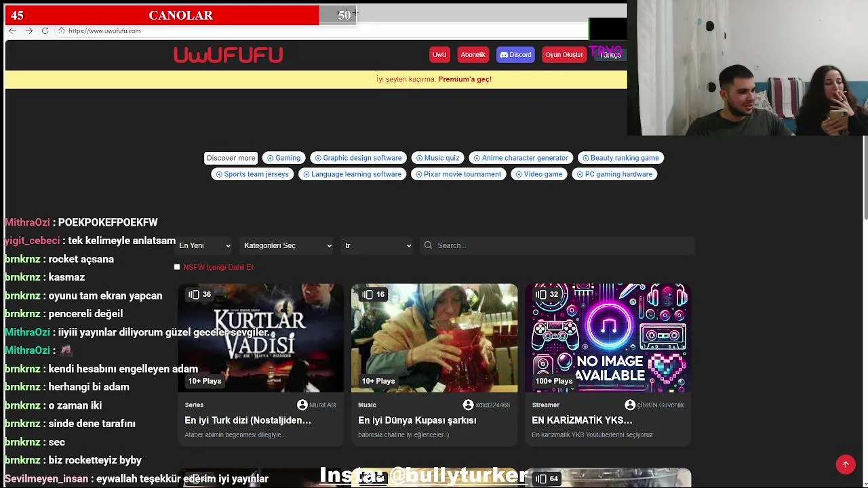
Task: Click chat message 'pencereli değeil'
Action: [85, 314]
